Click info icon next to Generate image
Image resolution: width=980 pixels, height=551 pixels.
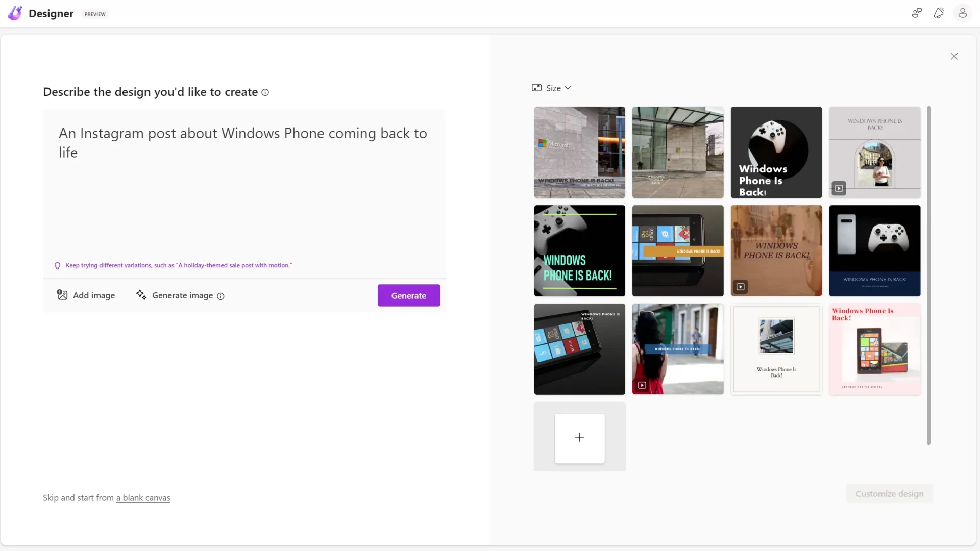coord(220,296)
